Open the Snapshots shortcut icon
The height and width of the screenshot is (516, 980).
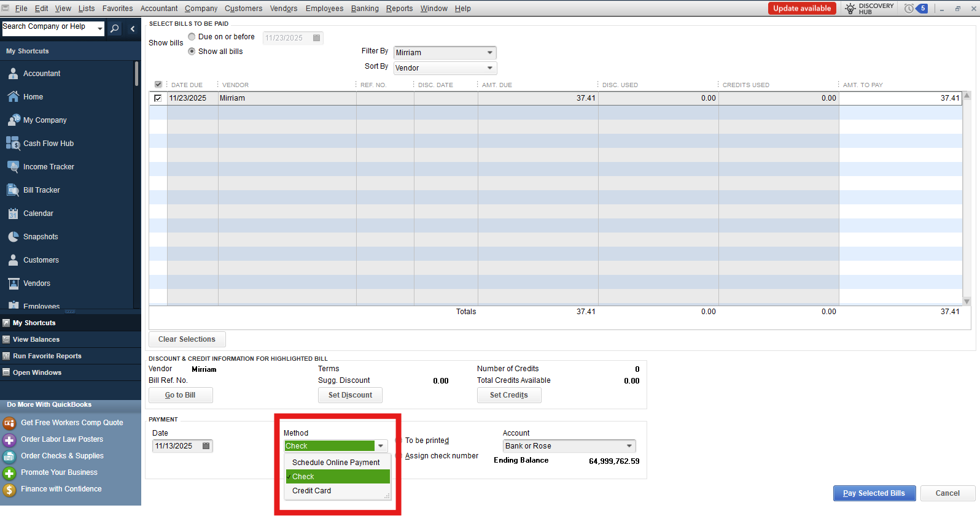pyautogui.click(x=13, y=236)
